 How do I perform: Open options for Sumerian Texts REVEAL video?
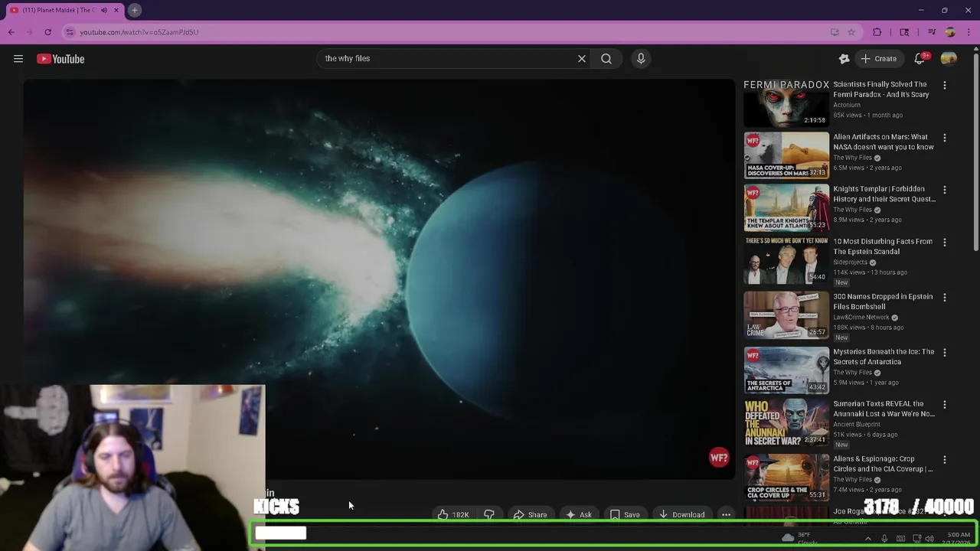click(x=945, y=405)
